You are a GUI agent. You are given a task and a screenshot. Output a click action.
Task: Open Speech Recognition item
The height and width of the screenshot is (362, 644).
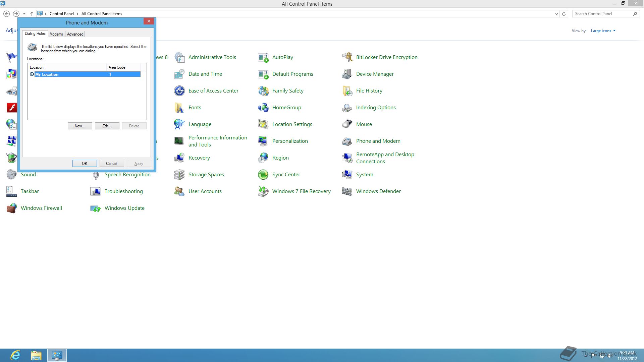tap(127, 175)
